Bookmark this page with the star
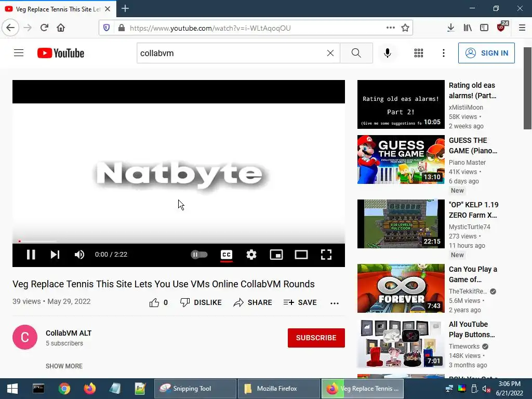The width and height of the screenshot is (532, 399). (405, 28)
